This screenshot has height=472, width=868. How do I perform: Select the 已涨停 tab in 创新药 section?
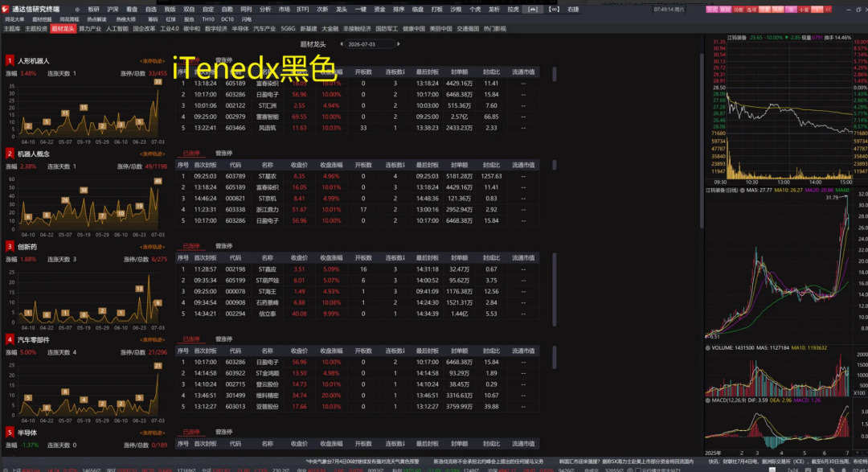point(191,246)
